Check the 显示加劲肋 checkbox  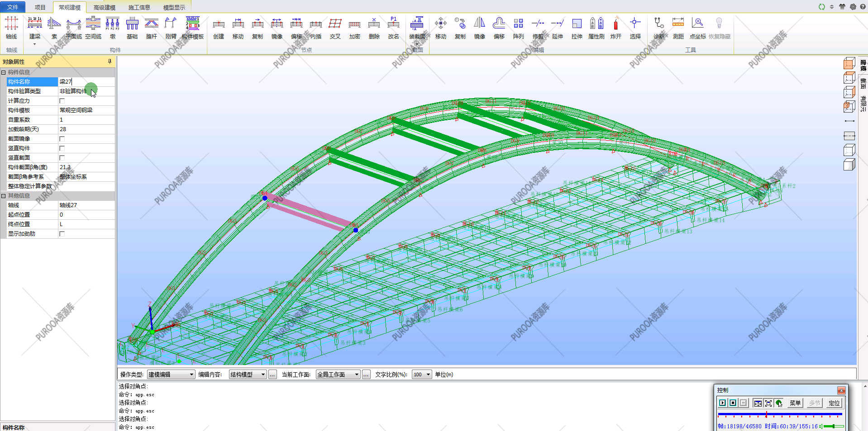[x=62, y=234]
